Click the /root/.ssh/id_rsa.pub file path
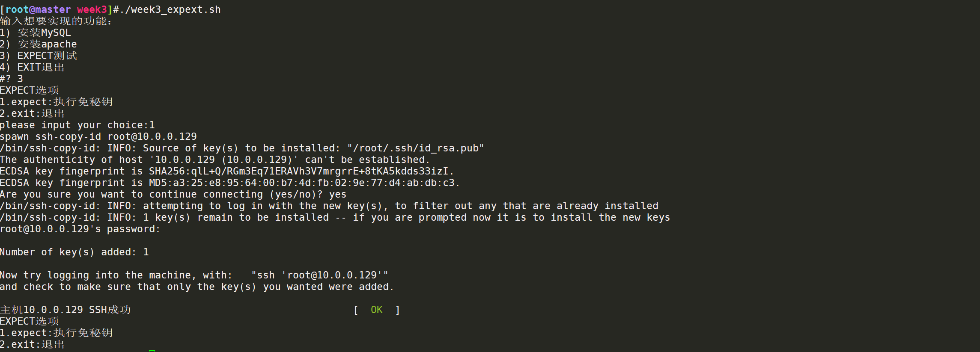This screenshot has width=980, height=352. [415, 148]
